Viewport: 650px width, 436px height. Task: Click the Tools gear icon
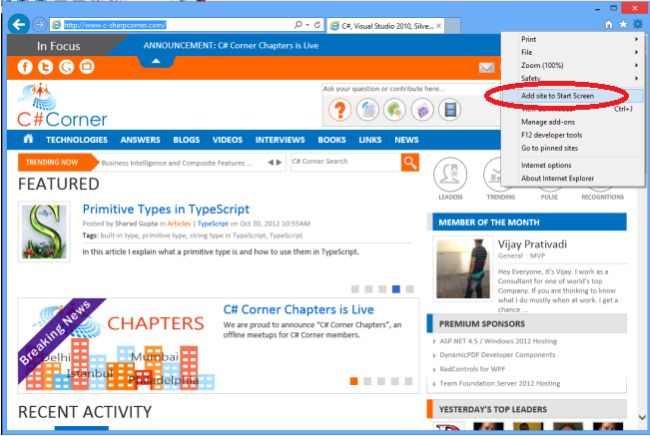coord(638,25)
